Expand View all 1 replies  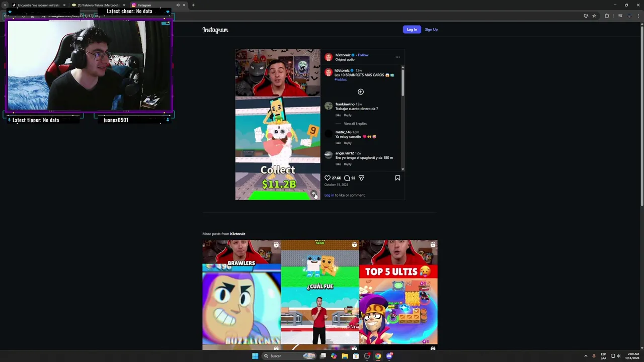pyautogui.click(x=355, y=124)
